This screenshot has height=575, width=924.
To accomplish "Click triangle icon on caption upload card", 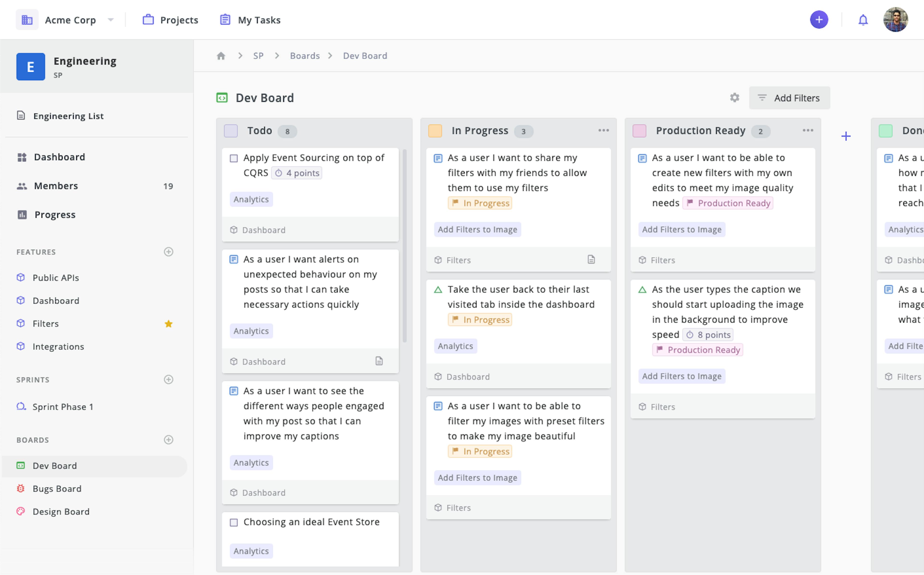I will [642, 290].
